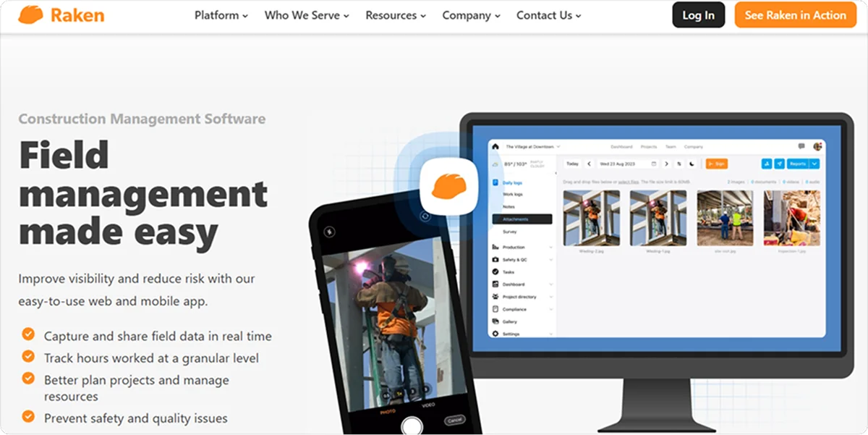Expand the Who We Serve menu

(307, 15)
